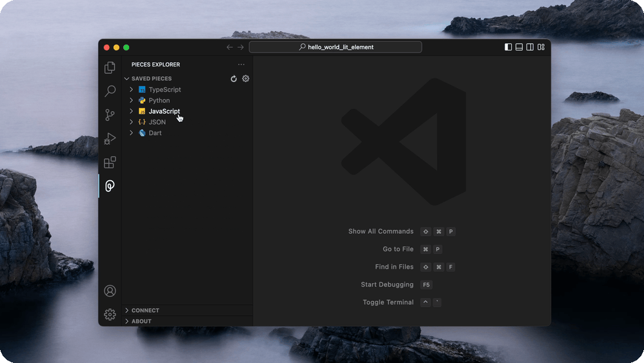The height and width of the screenshot is (363, 644).
Task: Close the window with red button
Action: (x=106, y=47)
